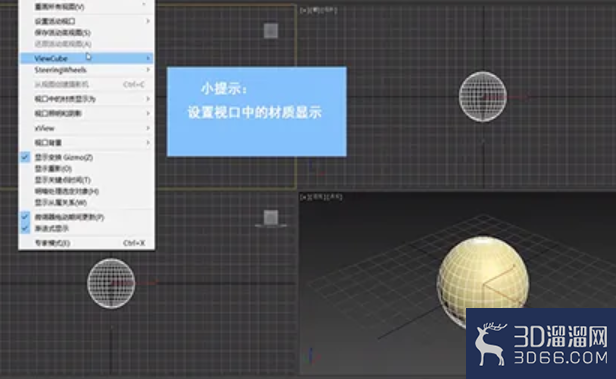The height and width of the screenshot is (379, 616).
Task: Enable 明暗处理选定对象(H) option
Action: pos(86,191)
